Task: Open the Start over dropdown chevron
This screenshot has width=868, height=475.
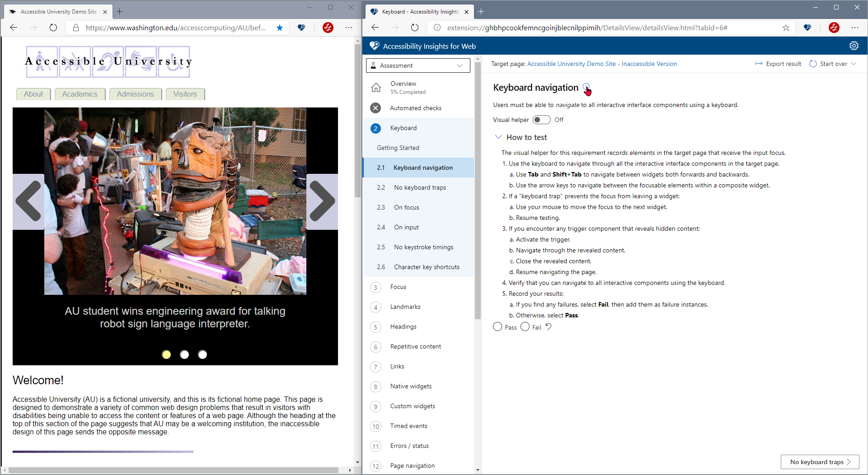Action: 854,64
